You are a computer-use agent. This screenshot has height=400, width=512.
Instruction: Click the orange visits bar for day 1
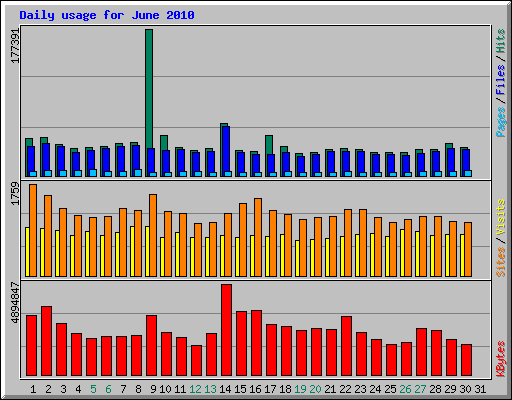[x=33, y=230]
